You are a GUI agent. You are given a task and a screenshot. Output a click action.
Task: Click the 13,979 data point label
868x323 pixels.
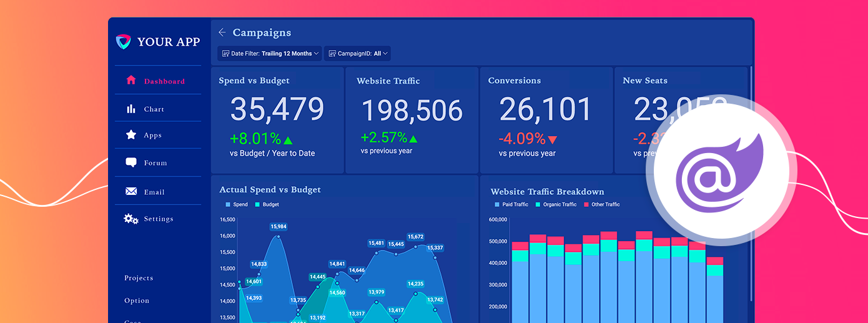(x=377, y=292)
